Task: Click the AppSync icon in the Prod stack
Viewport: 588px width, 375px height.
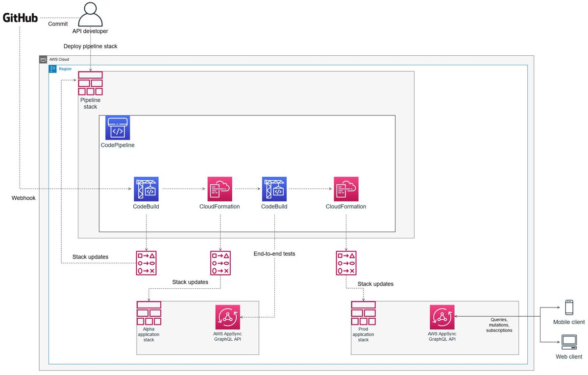Action: (x=442, y=317)
